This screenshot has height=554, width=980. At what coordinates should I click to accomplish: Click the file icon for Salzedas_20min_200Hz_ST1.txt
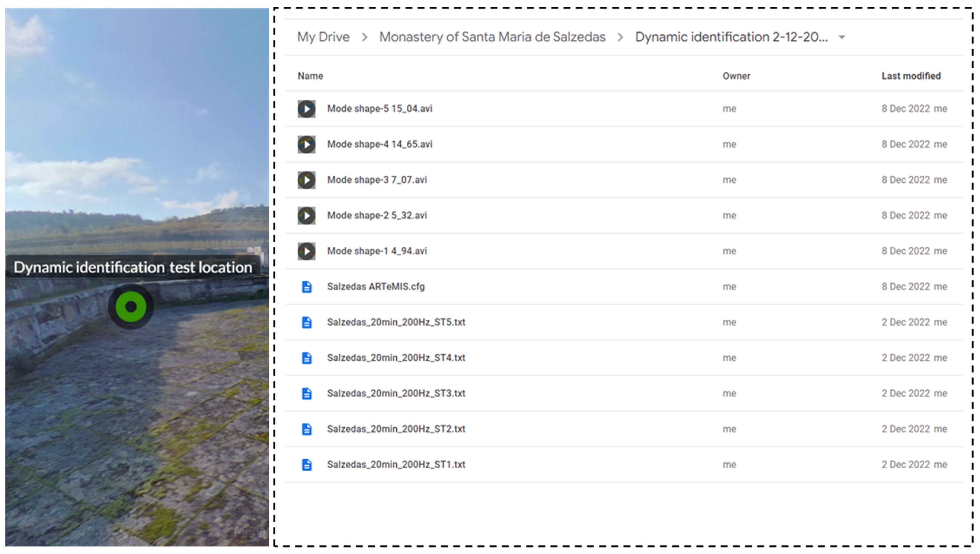[307, 464]
